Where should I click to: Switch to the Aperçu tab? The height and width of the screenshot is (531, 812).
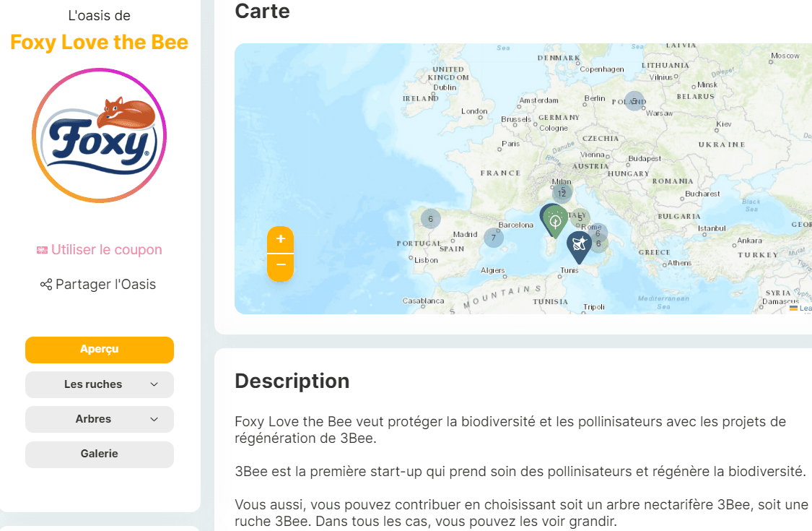(100, 350)
